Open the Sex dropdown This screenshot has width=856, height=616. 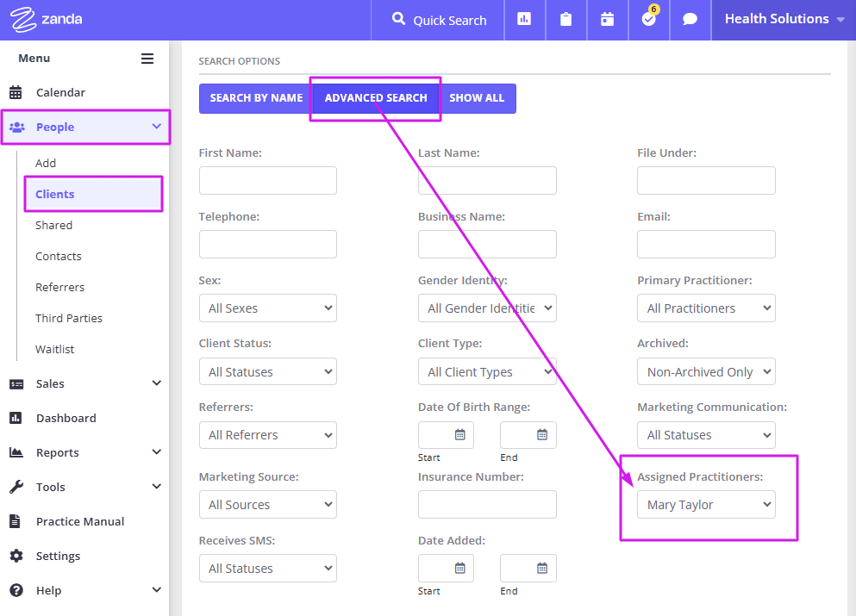pyautogui.click(x=267, y=308)
